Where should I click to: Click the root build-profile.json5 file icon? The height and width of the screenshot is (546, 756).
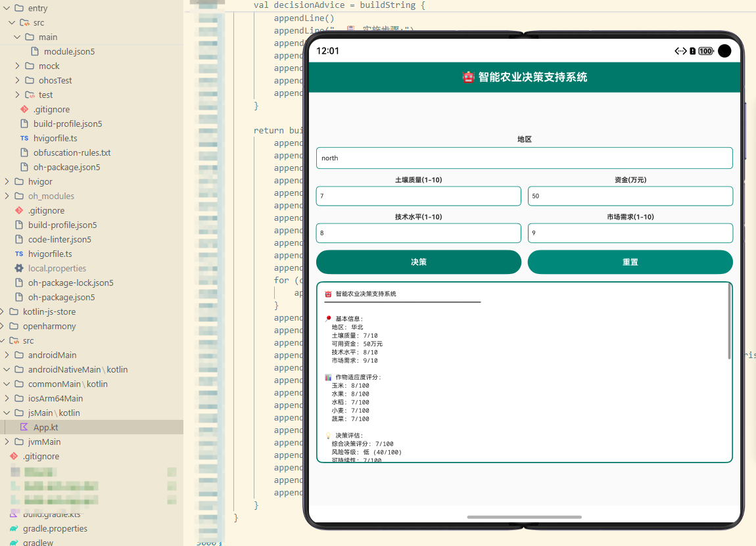pyautogui.click(x=19, y=225)
